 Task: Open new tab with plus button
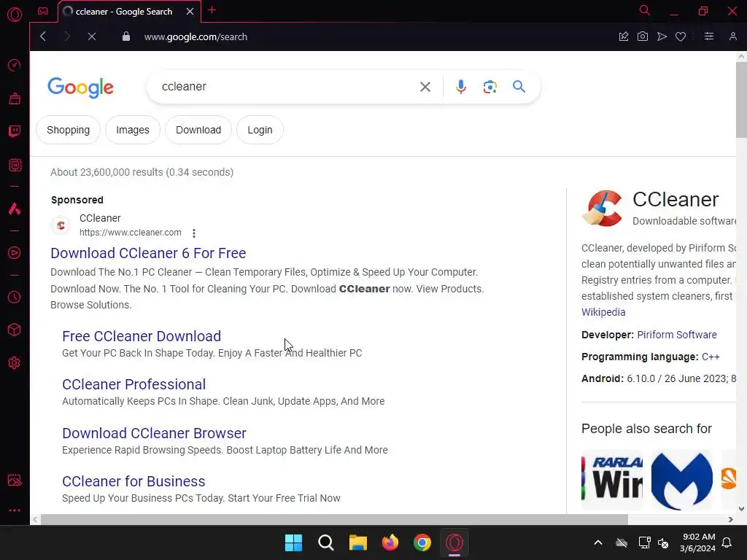coord(212,10)
